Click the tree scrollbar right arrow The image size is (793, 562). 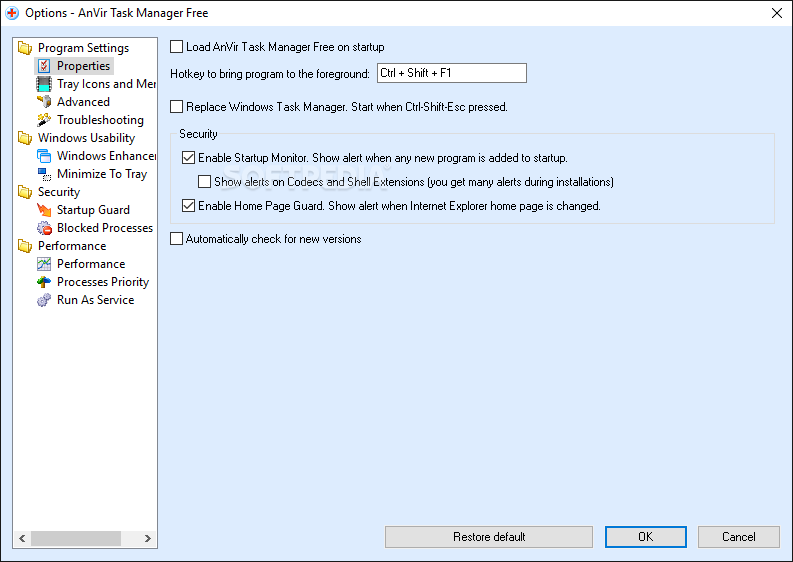[148, 538]
